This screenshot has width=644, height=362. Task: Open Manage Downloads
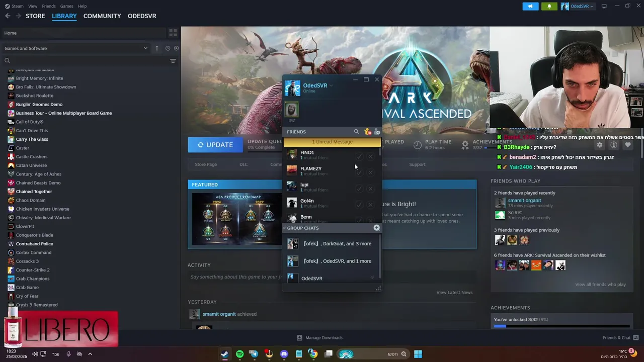tap(319, 338)
